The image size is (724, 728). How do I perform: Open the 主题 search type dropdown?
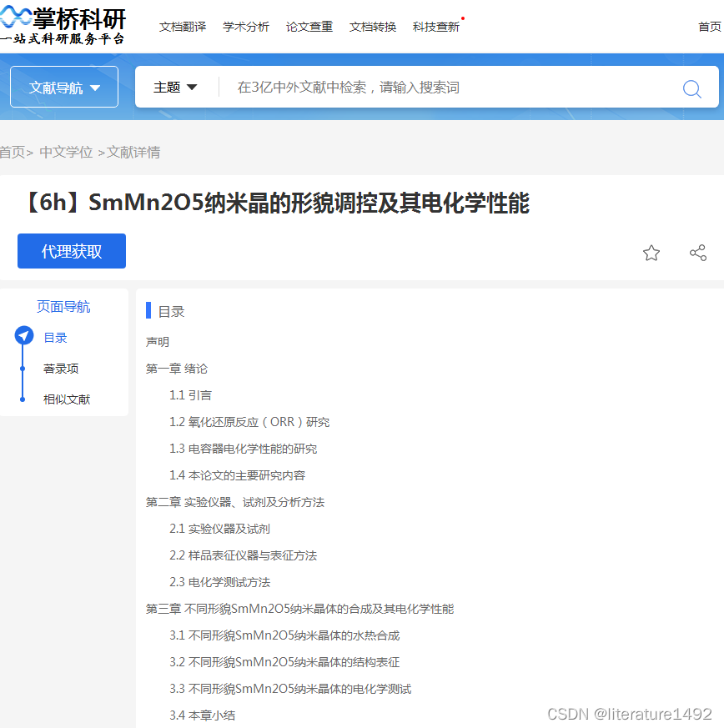[x=175, y=87]
